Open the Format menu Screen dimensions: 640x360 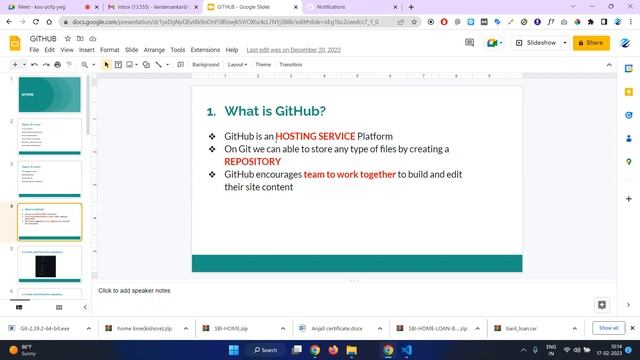pos(109,50)
